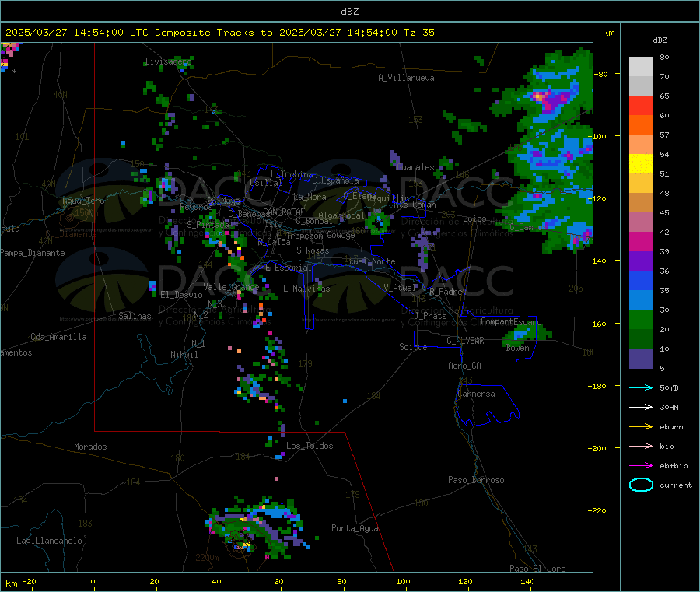The image size is (700, 592).
Task: Click the Paso_El_Loro map label
Action: (x=537, y=569)
